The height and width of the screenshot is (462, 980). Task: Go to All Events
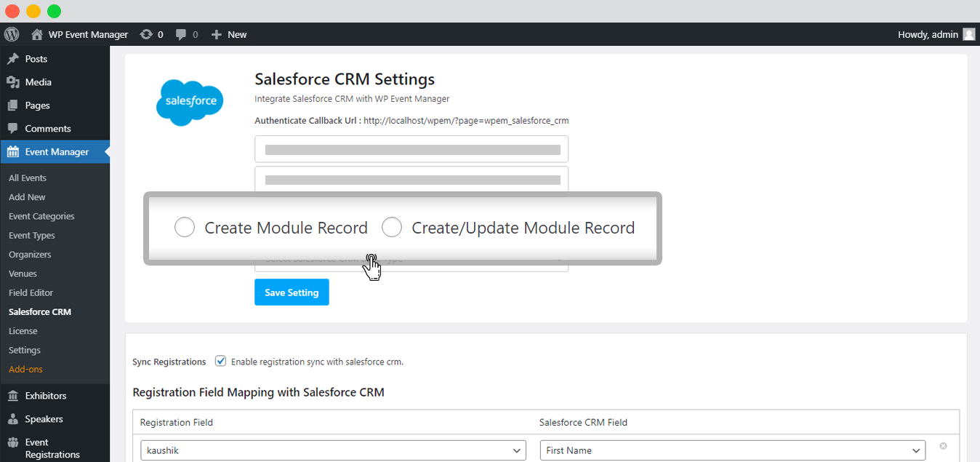tap(28, 178)
